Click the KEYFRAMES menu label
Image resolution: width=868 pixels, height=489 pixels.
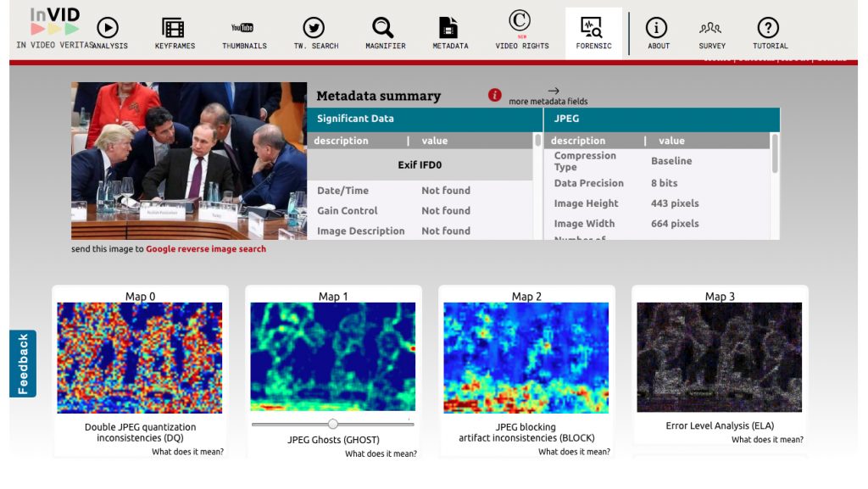[x=175, y=46]
